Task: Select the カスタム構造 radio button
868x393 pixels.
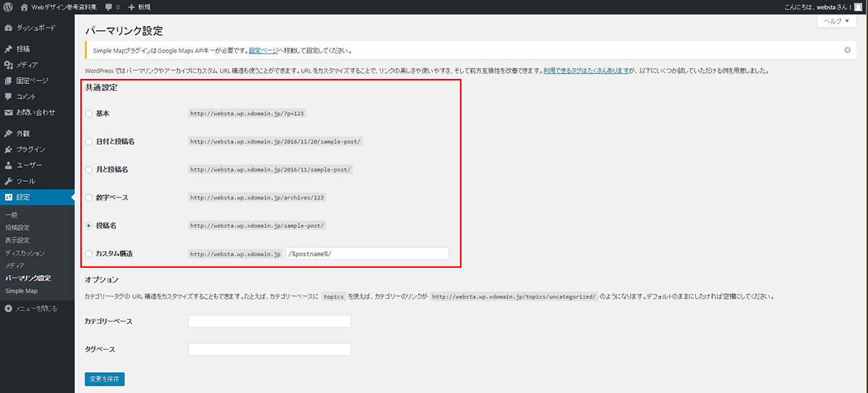Action: tap(89, 254)
